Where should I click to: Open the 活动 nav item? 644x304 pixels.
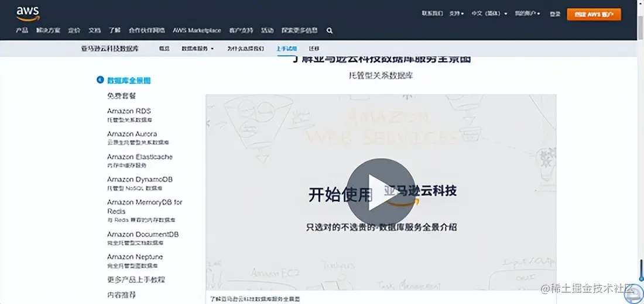pos(268,30)
